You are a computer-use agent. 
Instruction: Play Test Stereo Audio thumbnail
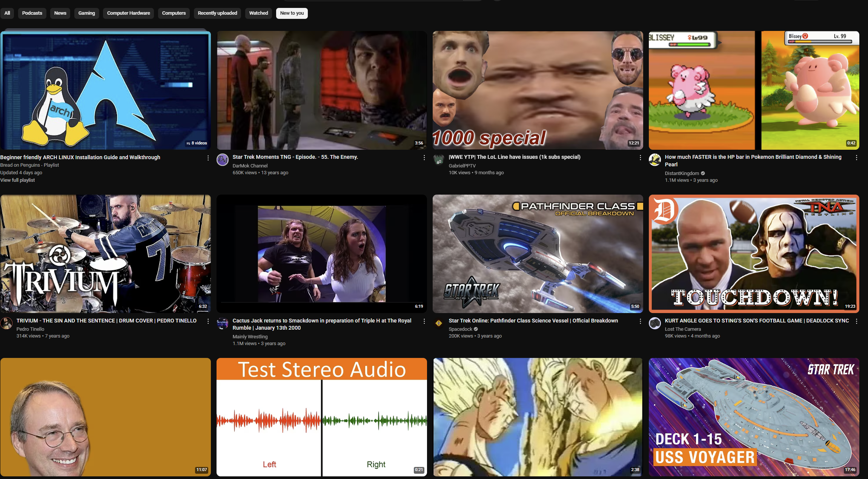(x=322, y=417)
